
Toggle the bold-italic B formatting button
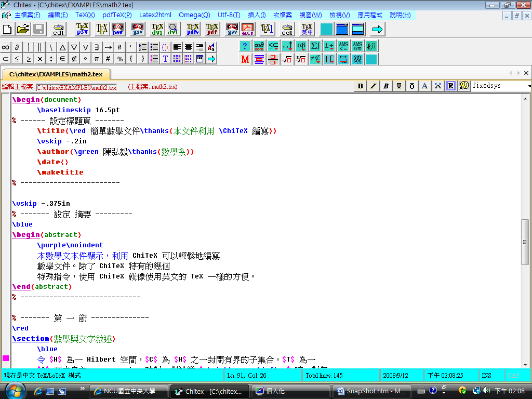click(x=386, y=86)
